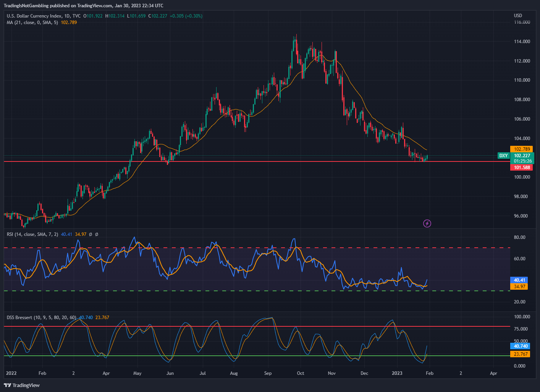Click the DSS legend value 23.767
This screenshot has width=540, height=392.
(x=102, y=318)
